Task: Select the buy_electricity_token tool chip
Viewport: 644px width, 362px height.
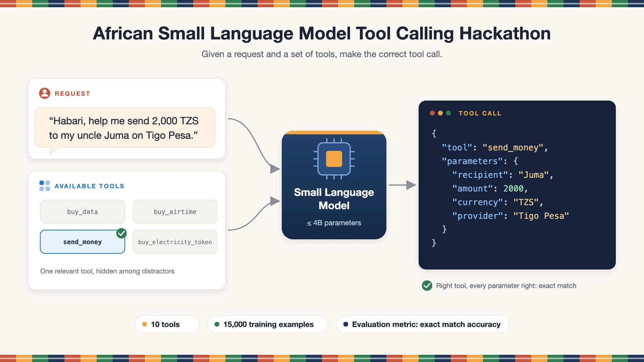Action: [x=175, y=242]
